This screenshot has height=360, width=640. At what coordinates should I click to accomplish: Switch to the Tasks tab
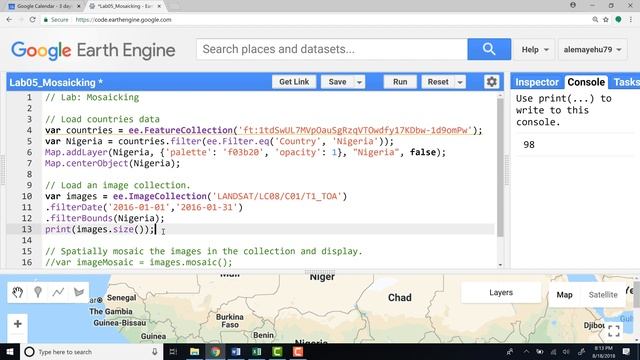click(x=626, y=82)
